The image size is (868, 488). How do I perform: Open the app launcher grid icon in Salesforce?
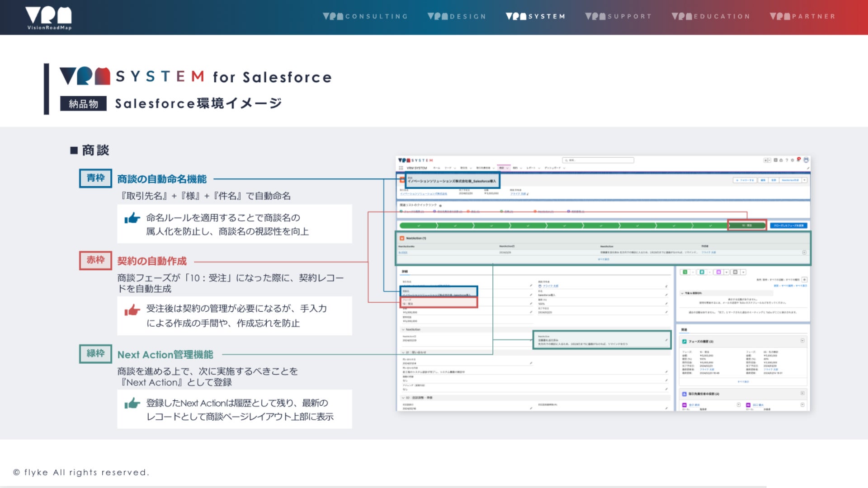pyautogui.click(x=401, y=168)
